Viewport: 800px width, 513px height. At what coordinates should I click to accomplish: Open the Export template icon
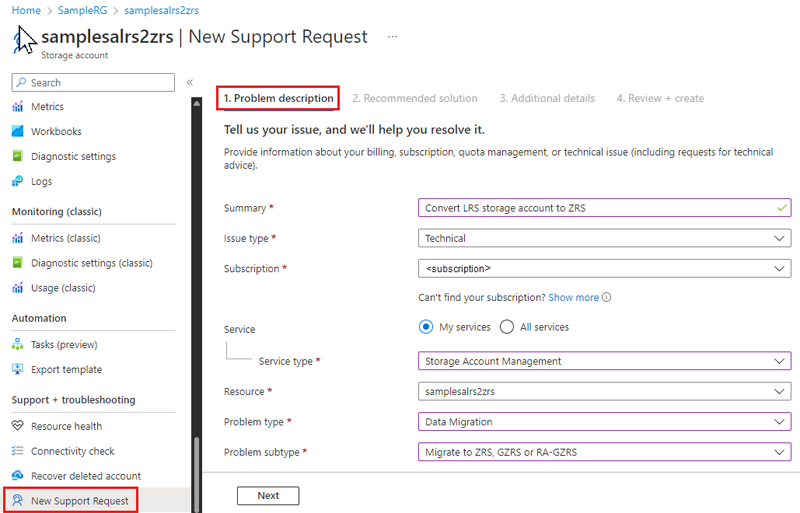tap(17, 369)
